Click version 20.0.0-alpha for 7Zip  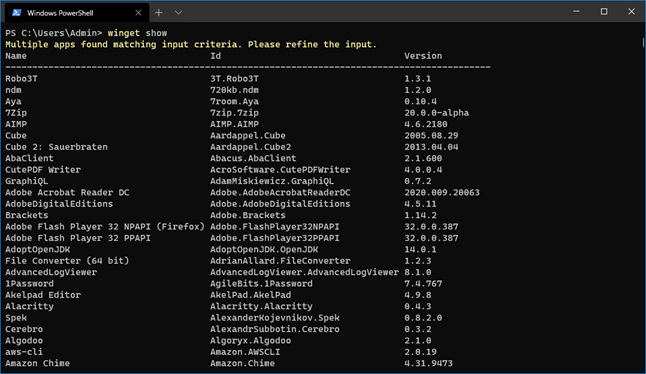[x=436, y=113]
